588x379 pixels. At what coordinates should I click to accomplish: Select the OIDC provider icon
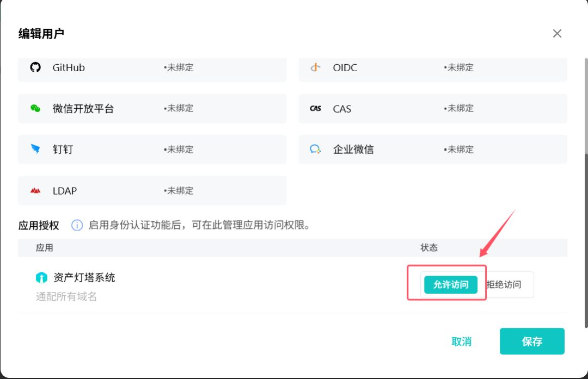(x=316, y=67)
